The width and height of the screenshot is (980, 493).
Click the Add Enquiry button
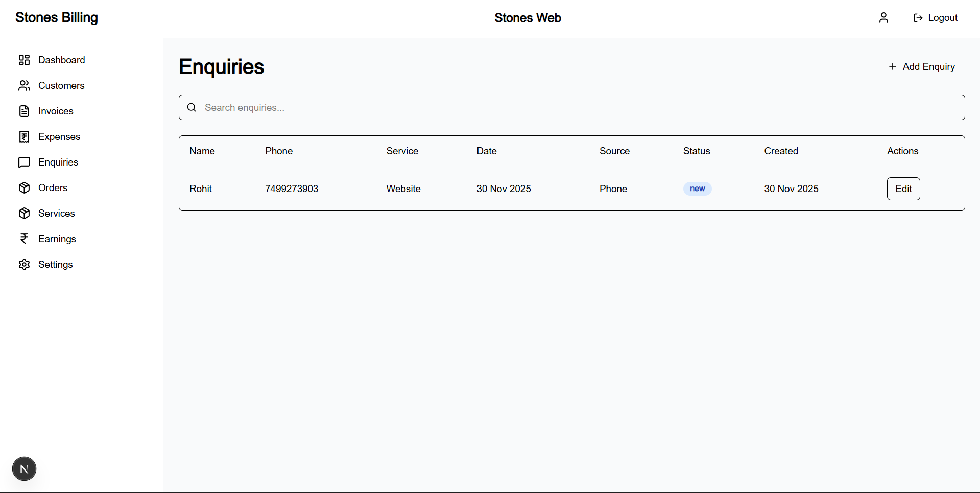(921, 66)
